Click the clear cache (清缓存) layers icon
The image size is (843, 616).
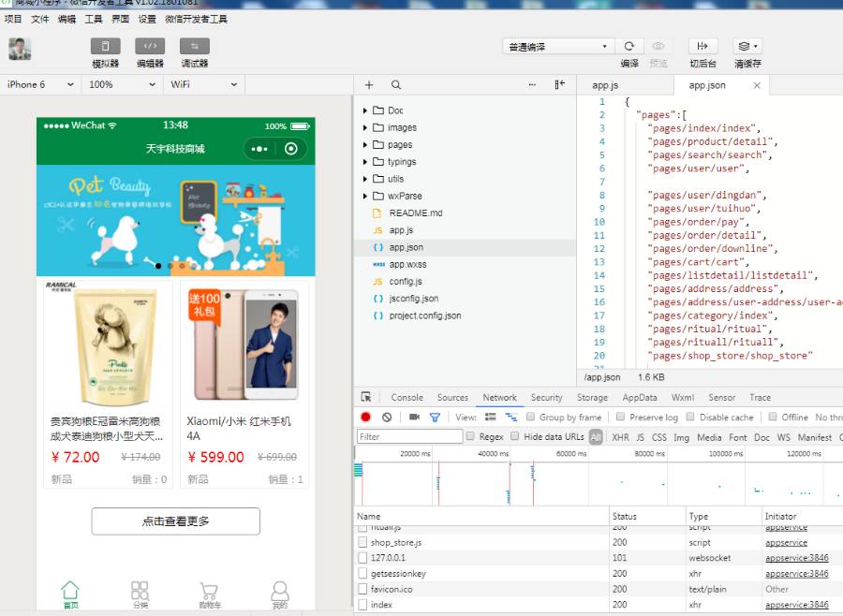pos(747,47)
